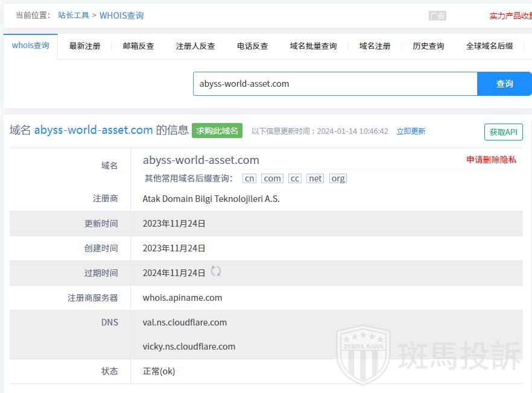Screen dimensions: 532x393
Task: Select the net domain suffix
Action: [x=315, y=178]
